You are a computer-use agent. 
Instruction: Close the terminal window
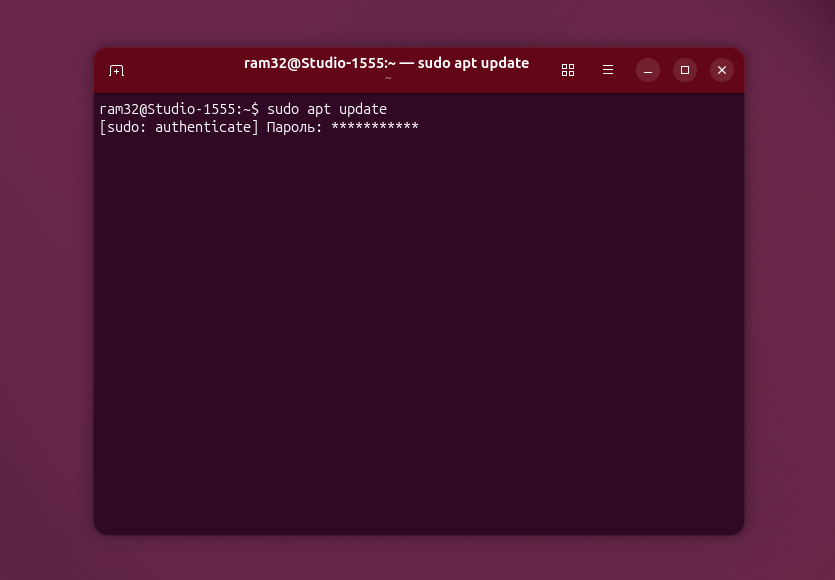click(x=722, y=70)
